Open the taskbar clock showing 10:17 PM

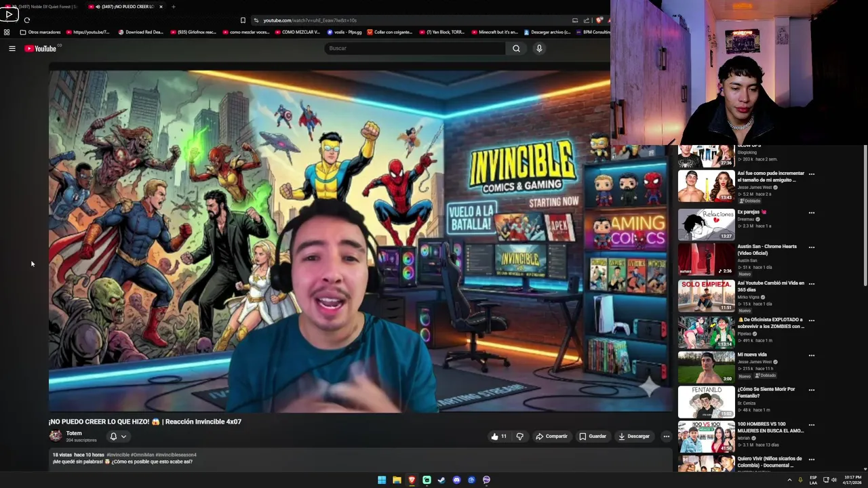853,480
